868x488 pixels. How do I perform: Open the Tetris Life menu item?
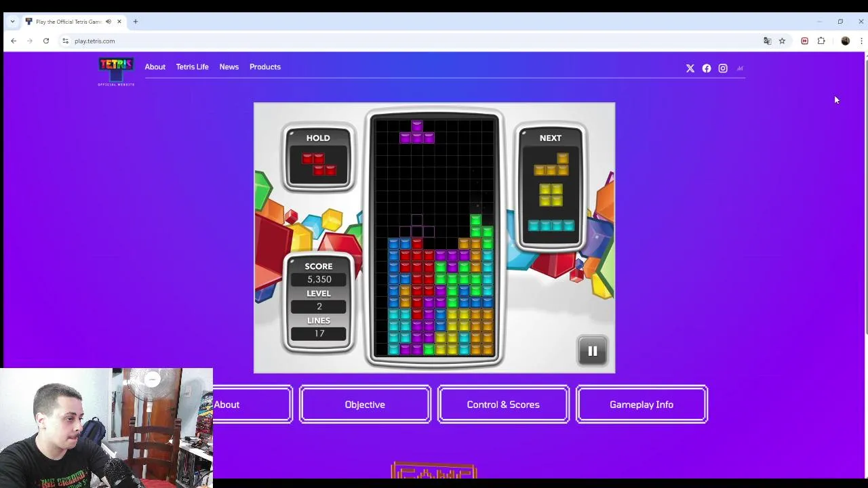[192, 66]
